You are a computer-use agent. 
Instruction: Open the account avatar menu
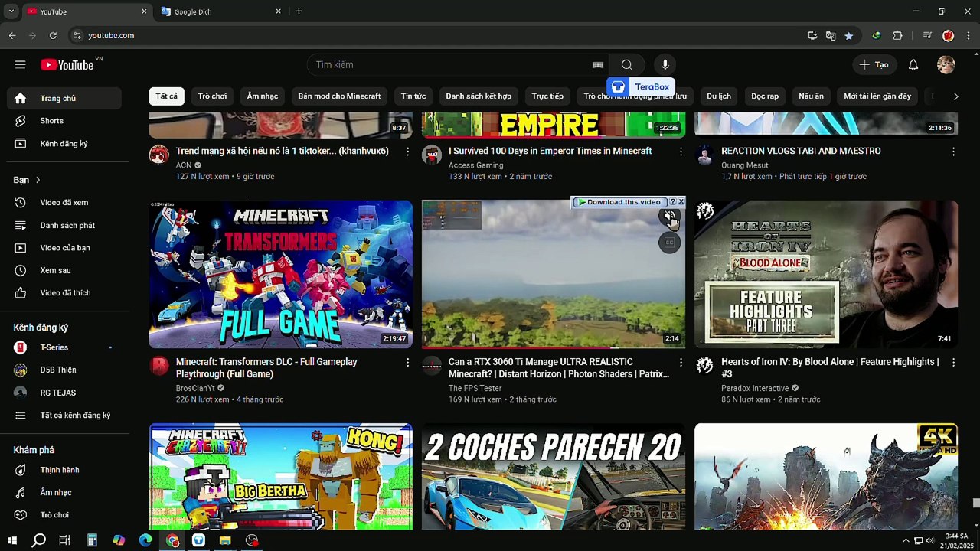coord(946,65)
